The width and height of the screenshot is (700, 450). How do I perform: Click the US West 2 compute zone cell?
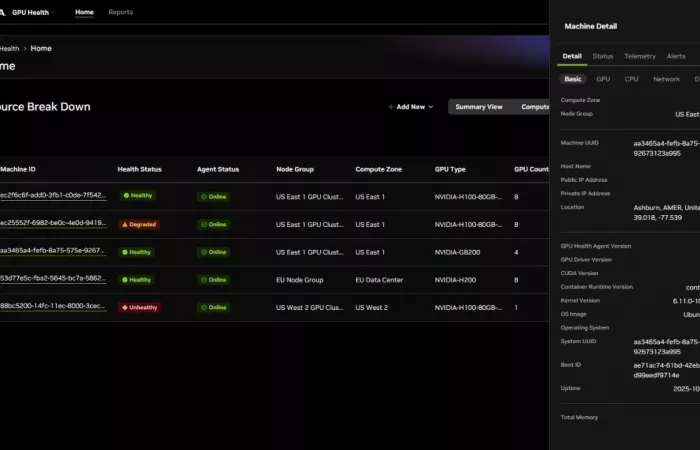[x=371, y=308]
